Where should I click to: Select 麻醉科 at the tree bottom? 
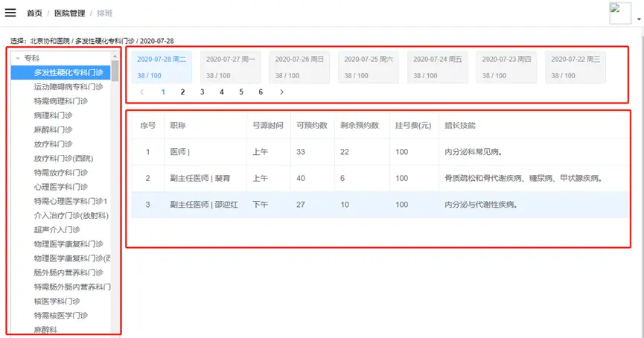coord(45,329)
